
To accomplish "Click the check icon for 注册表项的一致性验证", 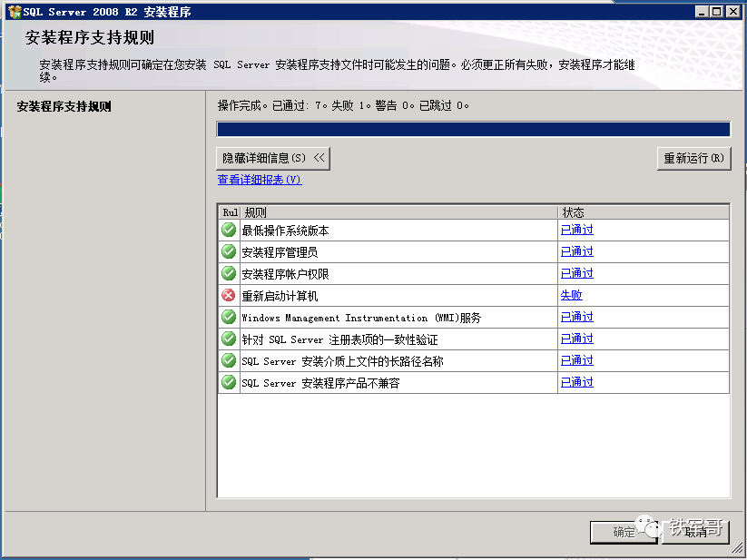I will 229,339.
